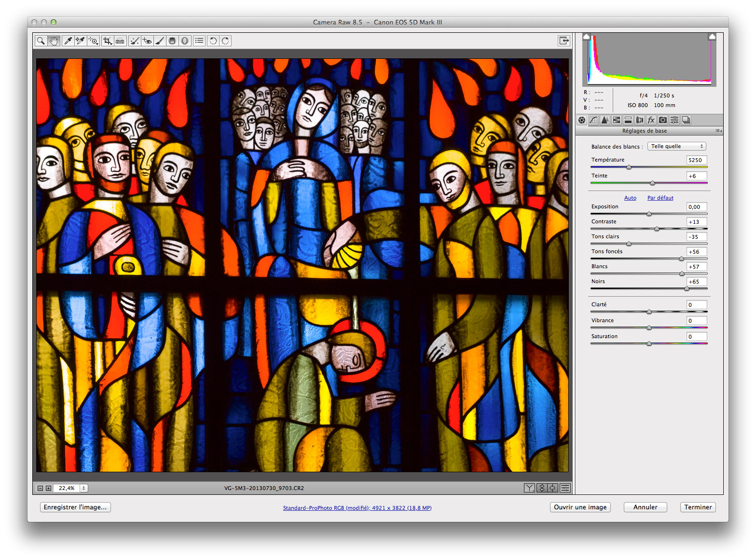Zoom in with the plus button
756x560 pixels.
(48, 488)
